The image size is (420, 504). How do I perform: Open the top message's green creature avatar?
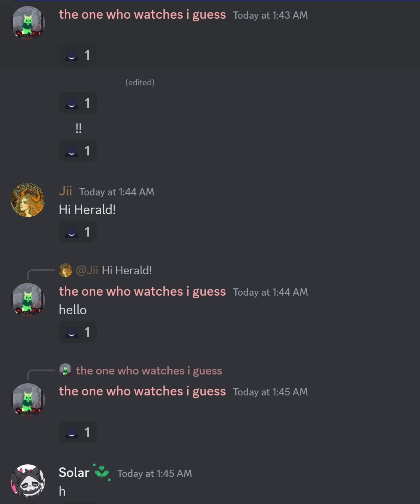pos(28,23)
